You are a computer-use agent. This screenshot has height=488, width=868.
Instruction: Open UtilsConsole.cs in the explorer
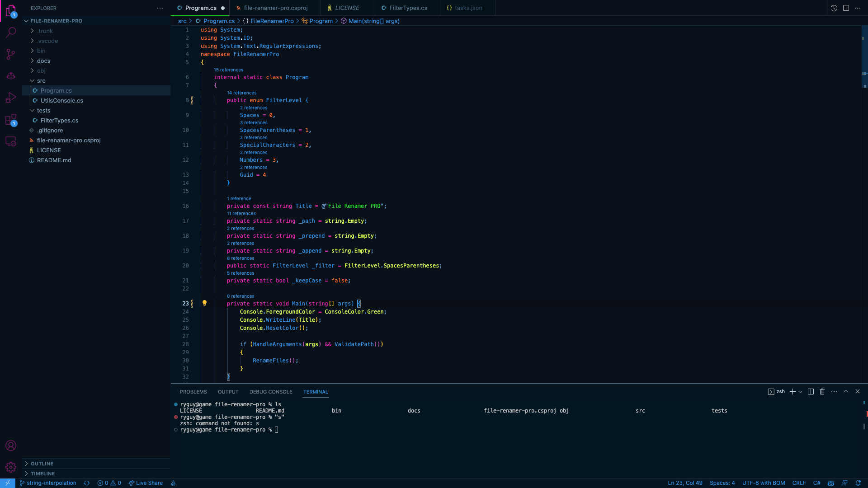click(x=61, y=101)
